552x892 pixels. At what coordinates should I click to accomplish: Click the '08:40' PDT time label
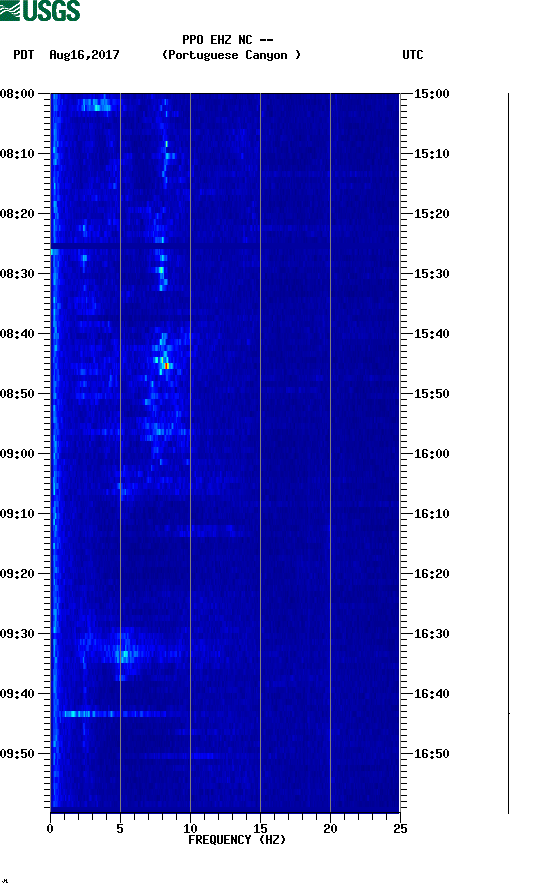pyautogui.click(x=18, y=334)
